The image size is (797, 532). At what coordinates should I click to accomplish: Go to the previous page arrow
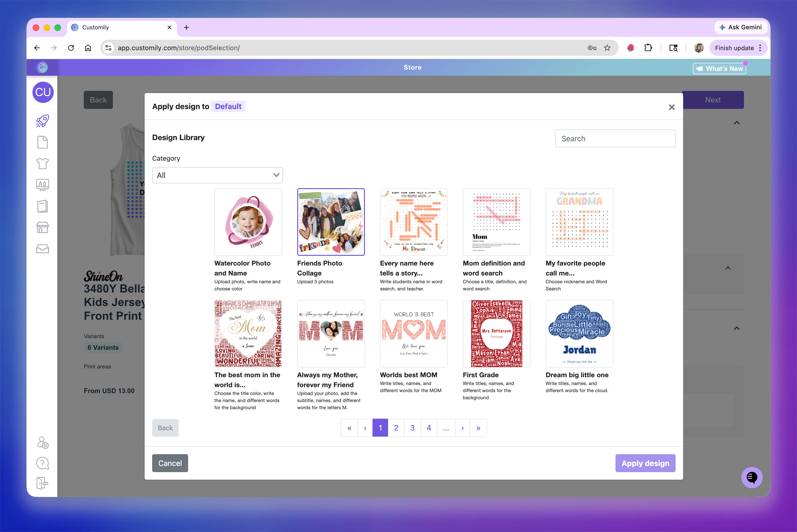pyautogui.click(x=365, y=428)
